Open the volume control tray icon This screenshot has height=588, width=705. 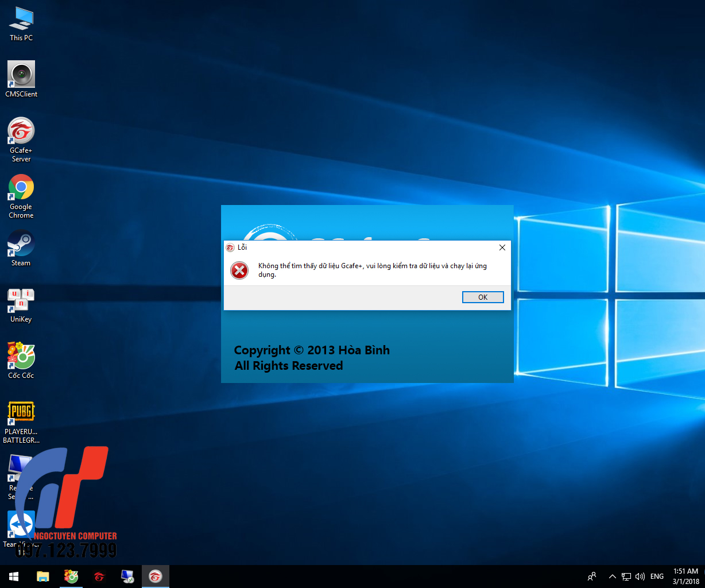click(640, 577)
